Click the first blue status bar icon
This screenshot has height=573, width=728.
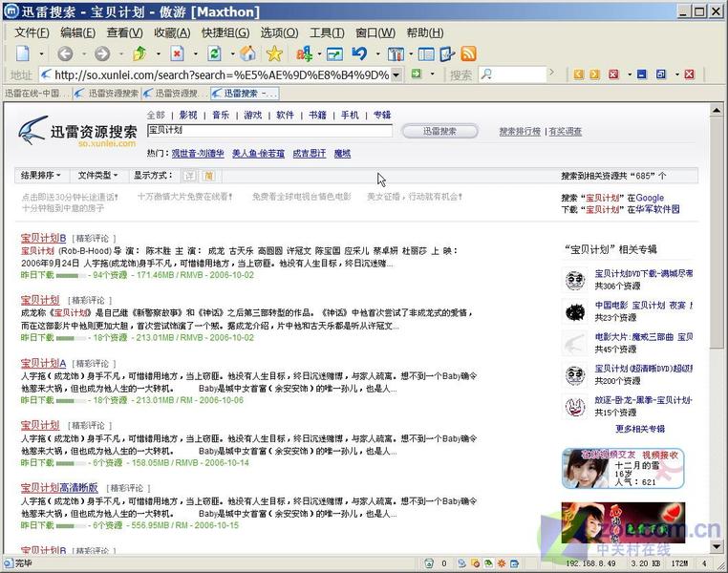(x=461, y=563)
